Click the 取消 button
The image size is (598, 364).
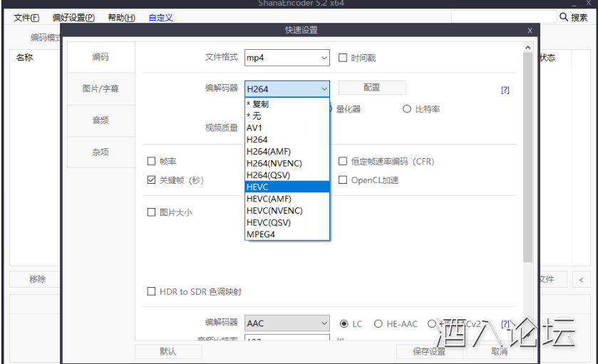[500, 351]
